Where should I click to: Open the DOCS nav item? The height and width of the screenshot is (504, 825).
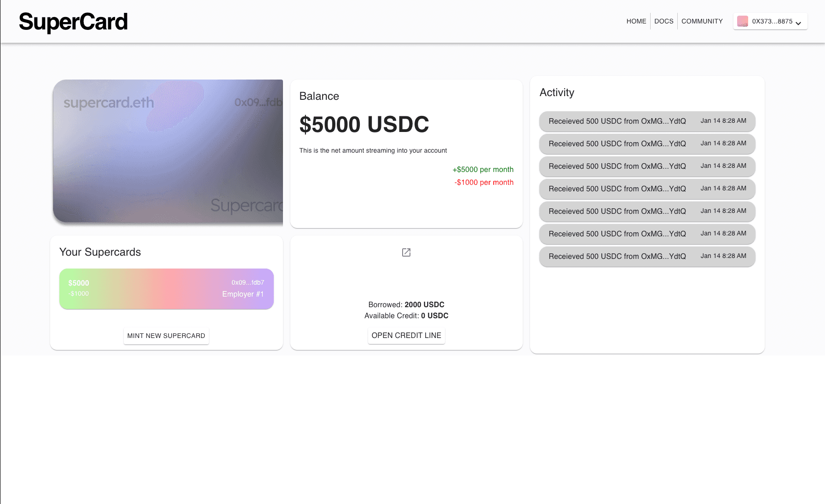[x=664, y=21]
